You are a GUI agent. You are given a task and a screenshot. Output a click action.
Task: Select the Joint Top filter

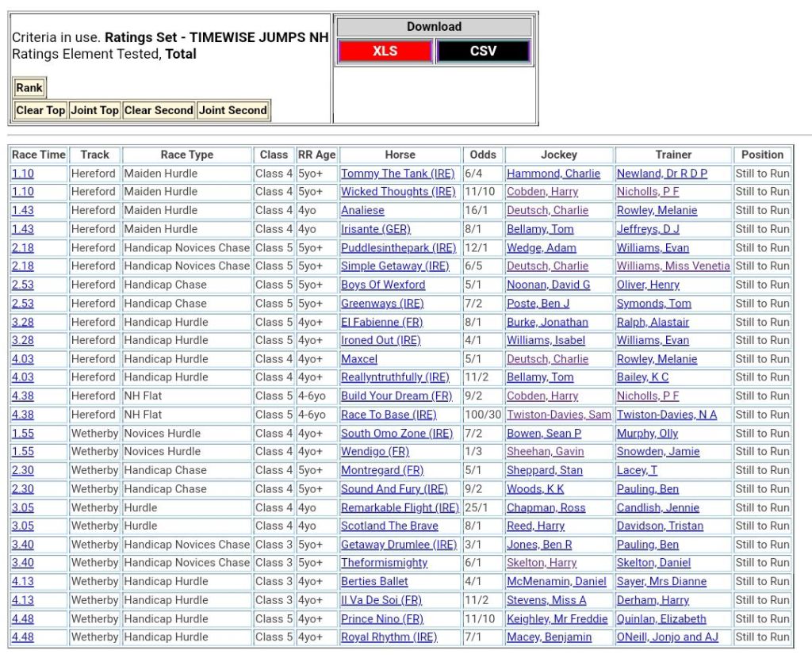click(x=94, y=110)
